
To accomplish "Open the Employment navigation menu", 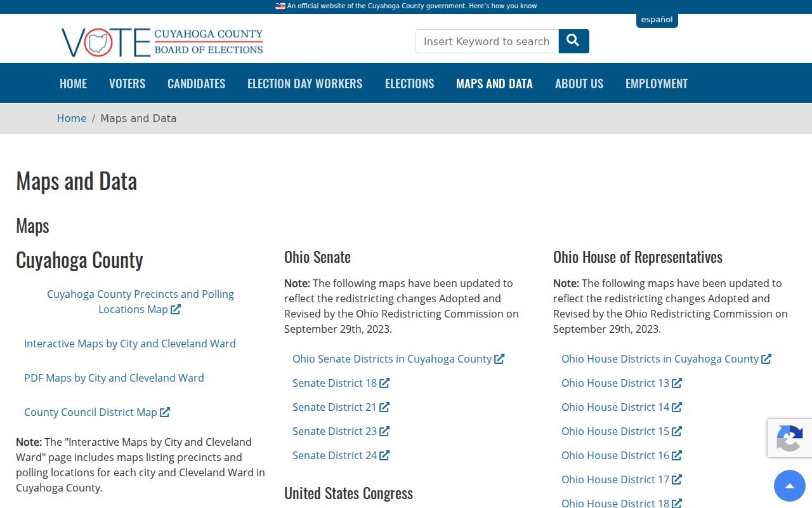I will [x=657, y=83].
